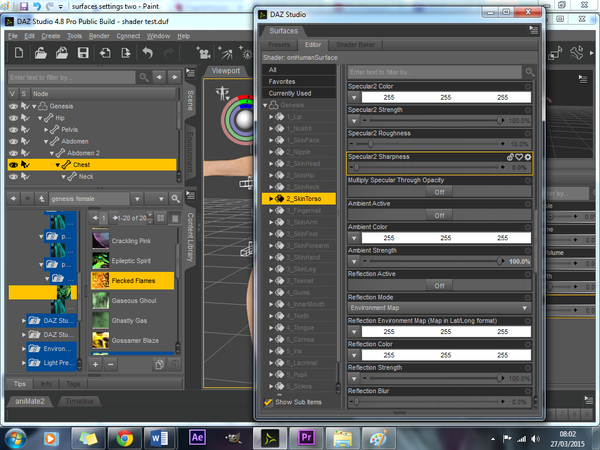Open the Scene pane options menu icon
Viewport: 600px width, 450px height.
(190, 72)
